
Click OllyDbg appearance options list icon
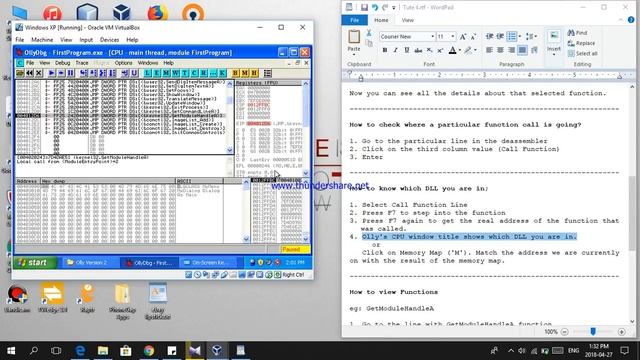click(267, 73)
